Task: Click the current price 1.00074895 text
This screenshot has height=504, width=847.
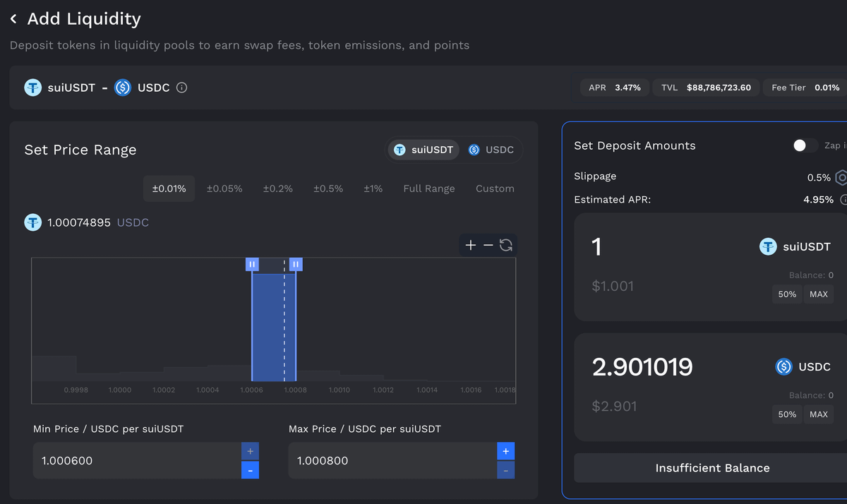Action: [x=79, y=222]
